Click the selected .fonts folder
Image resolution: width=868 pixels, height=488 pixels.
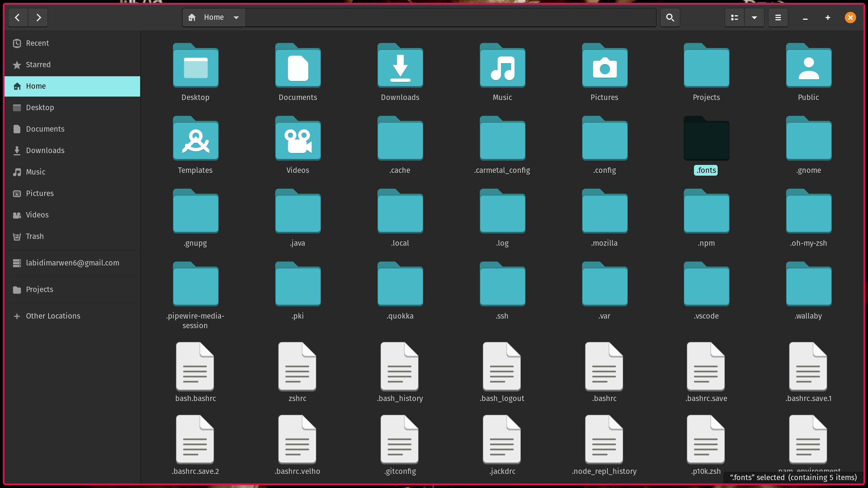click(706, 138)
